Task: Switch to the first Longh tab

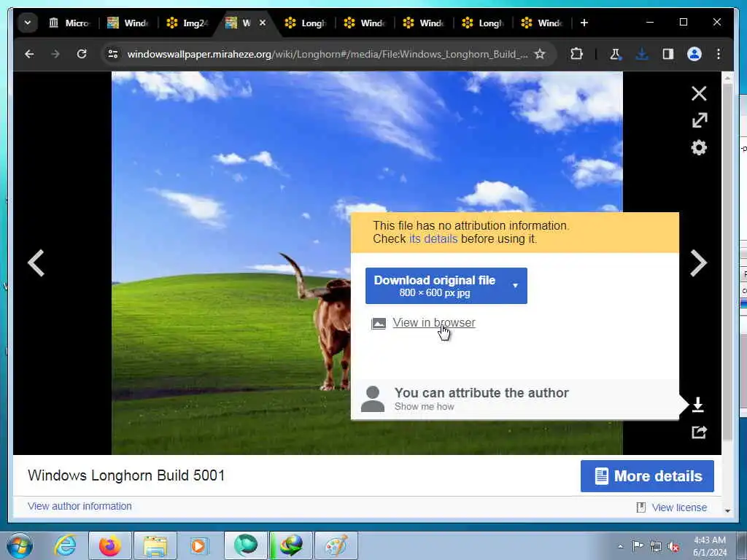Action: click(306, 23)
